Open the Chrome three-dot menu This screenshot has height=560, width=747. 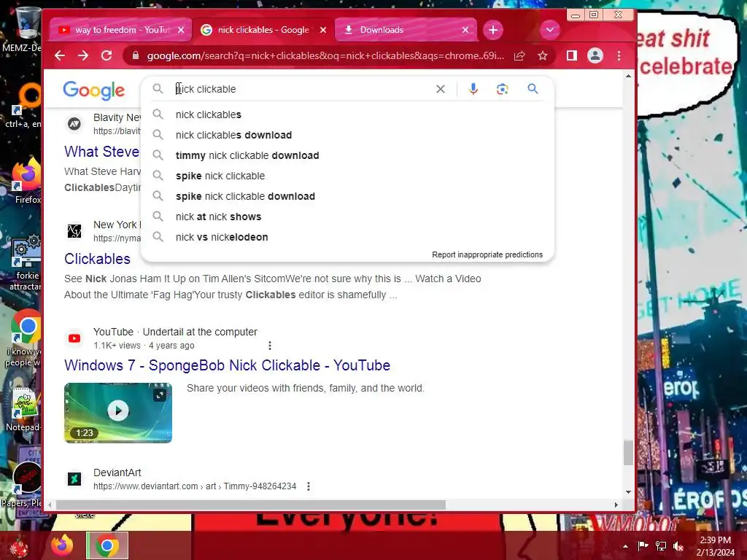(619, 56)
